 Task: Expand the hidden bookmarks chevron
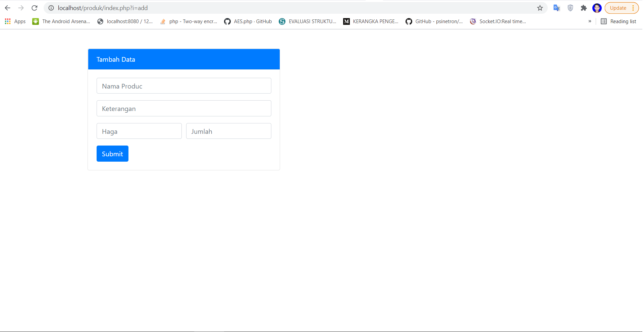[590, 21]
